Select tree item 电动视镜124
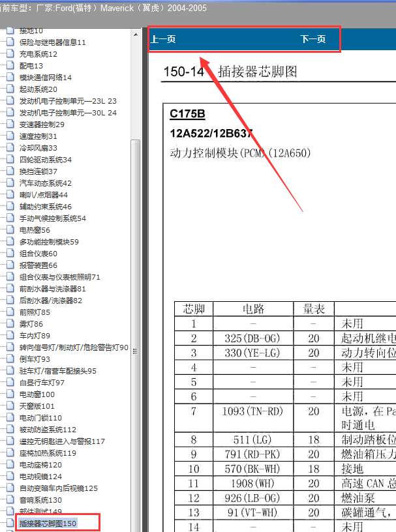396x532 pixels. (40, 477)
